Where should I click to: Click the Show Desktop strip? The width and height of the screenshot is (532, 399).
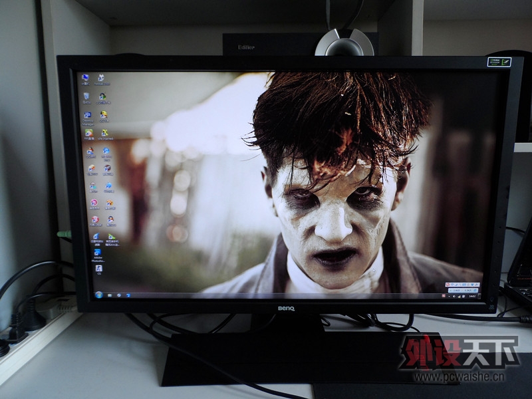479,296
